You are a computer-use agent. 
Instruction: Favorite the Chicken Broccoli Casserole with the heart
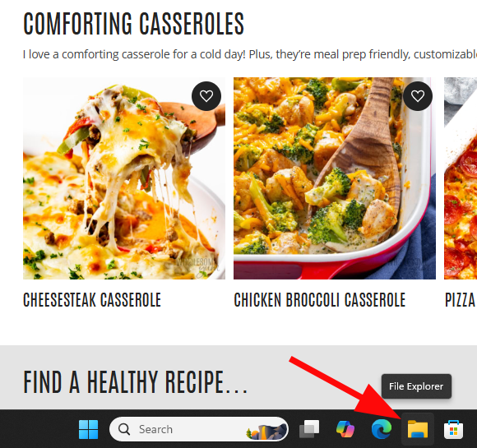pyautogui.click(x=418, y=96)
